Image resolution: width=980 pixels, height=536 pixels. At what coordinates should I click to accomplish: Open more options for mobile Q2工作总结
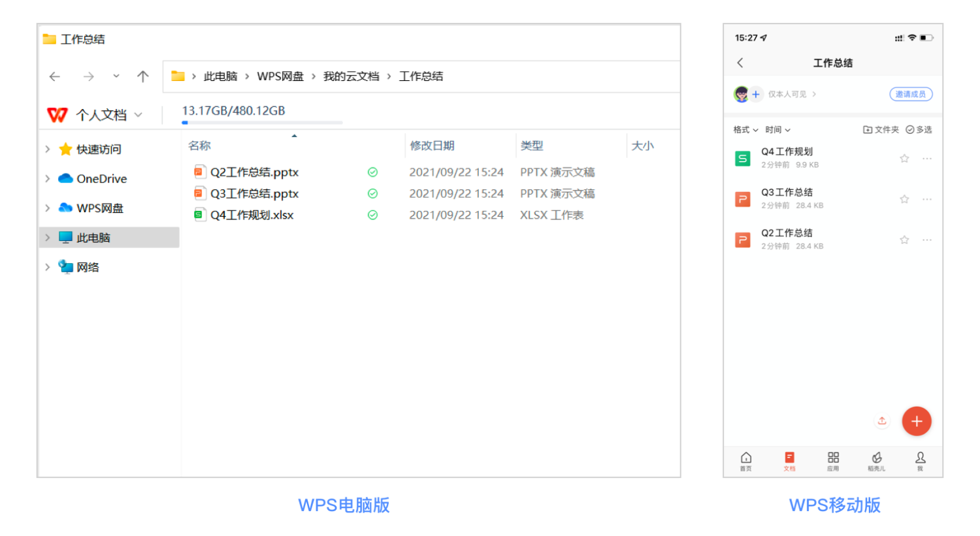[927, 240]
